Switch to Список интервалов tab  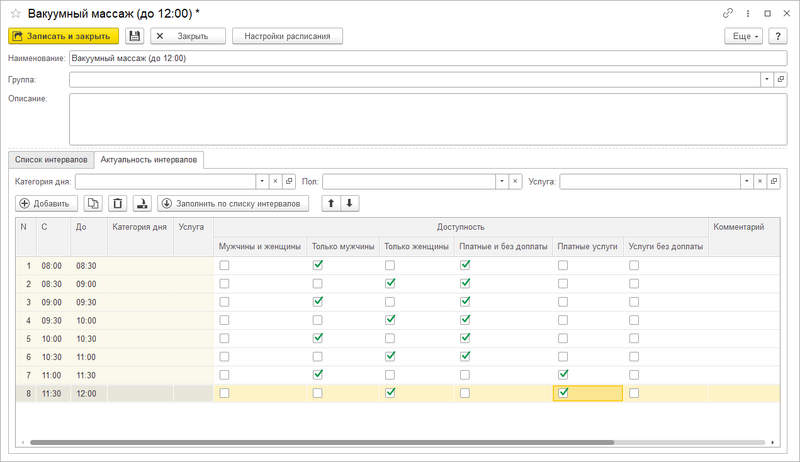click(51, 160)
